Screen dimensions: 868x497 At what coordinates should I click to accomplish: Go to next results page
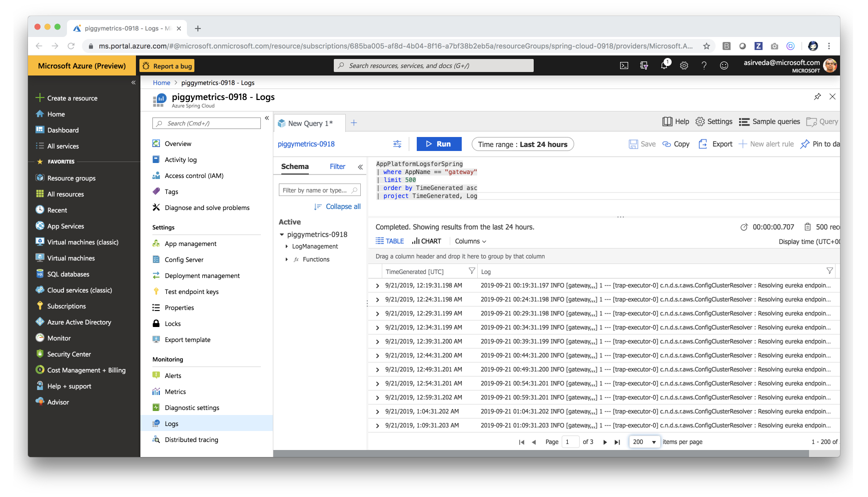click(605, 442)
